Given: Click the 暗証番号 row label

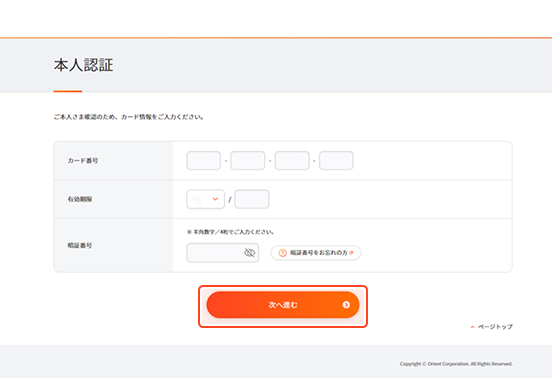Looking at the screenshot, I should coord(80,245).
